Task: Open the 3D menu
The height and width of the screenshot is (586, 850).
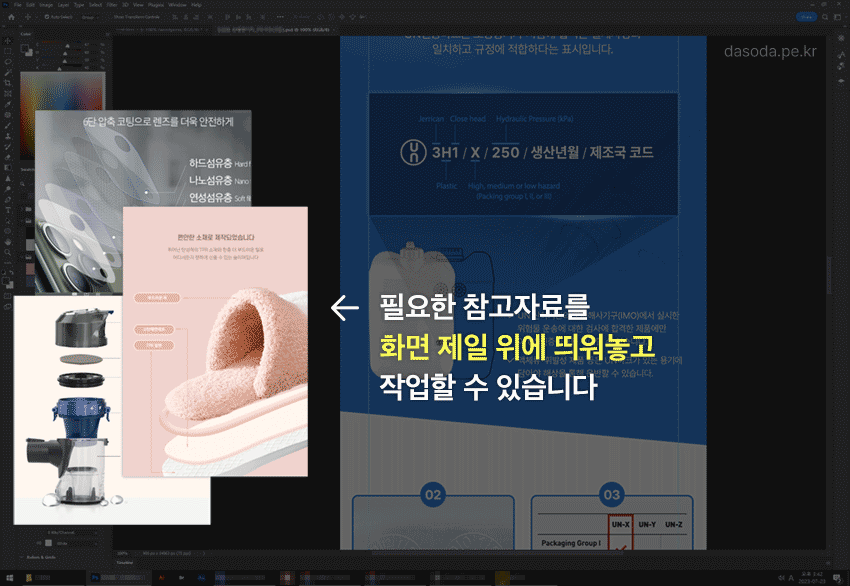Action: pyautogui.click(x=125, y=4)
